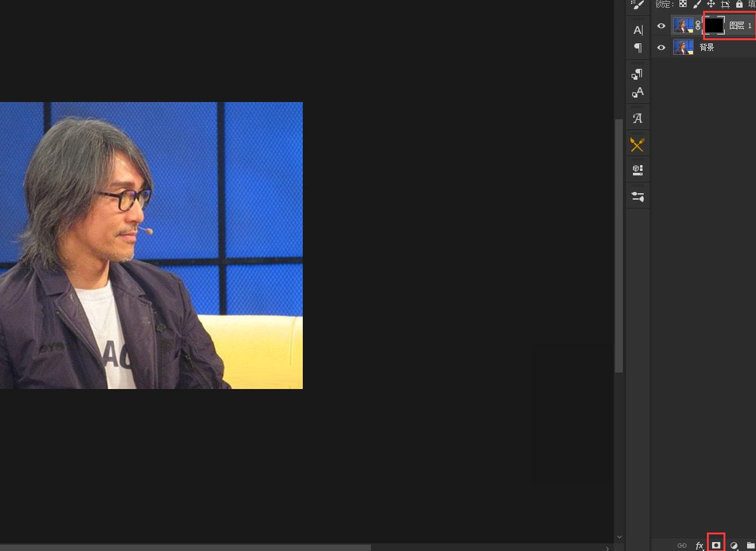Viewport: 756px width, 551px height.
Task: Toggle lock image pixels brush icon
Action: click(x=697, y=4)
